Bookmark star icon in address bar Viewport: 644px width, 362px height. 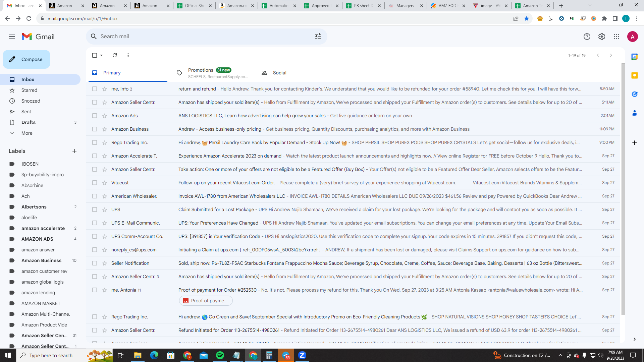[527, 18]
